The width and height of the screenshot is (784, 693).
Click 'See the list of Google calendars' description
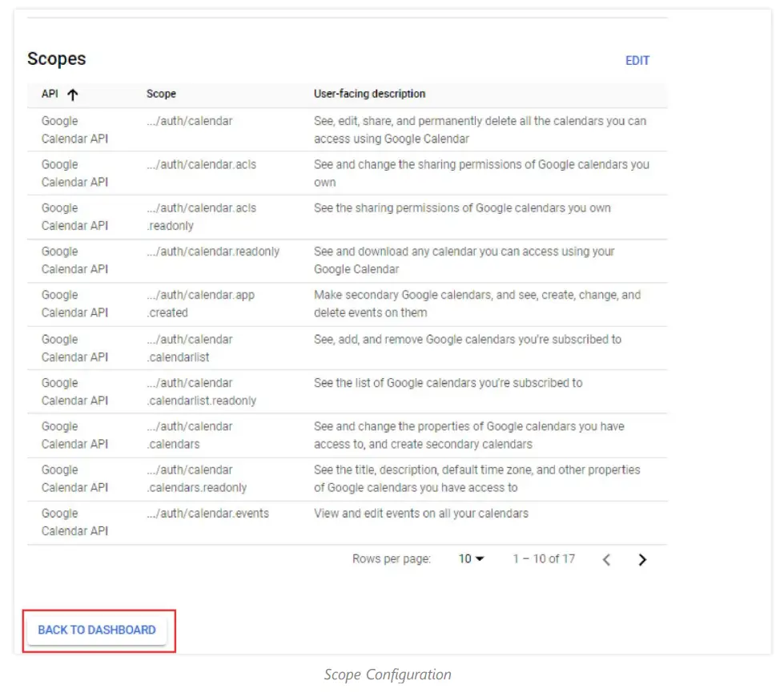pos(448,383)
